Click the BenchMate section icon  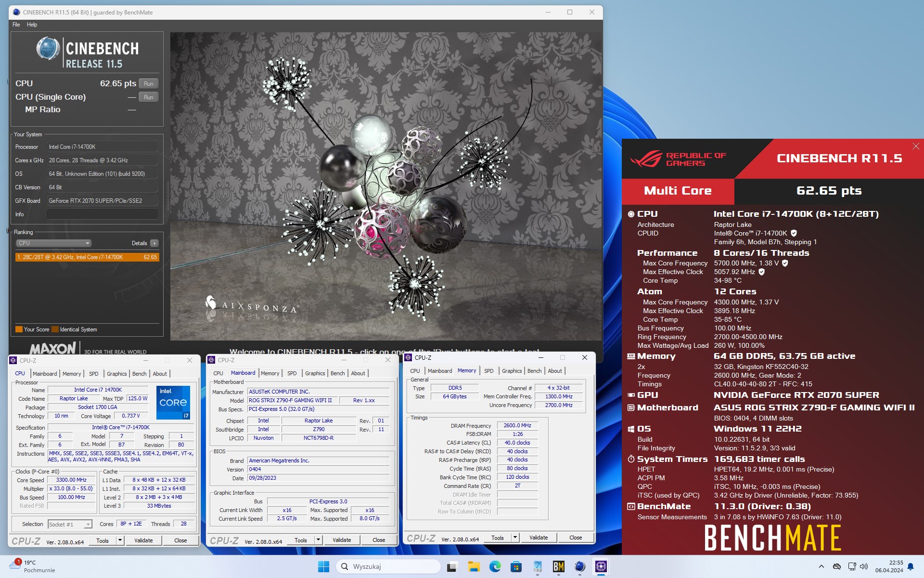tap(631, 506)
